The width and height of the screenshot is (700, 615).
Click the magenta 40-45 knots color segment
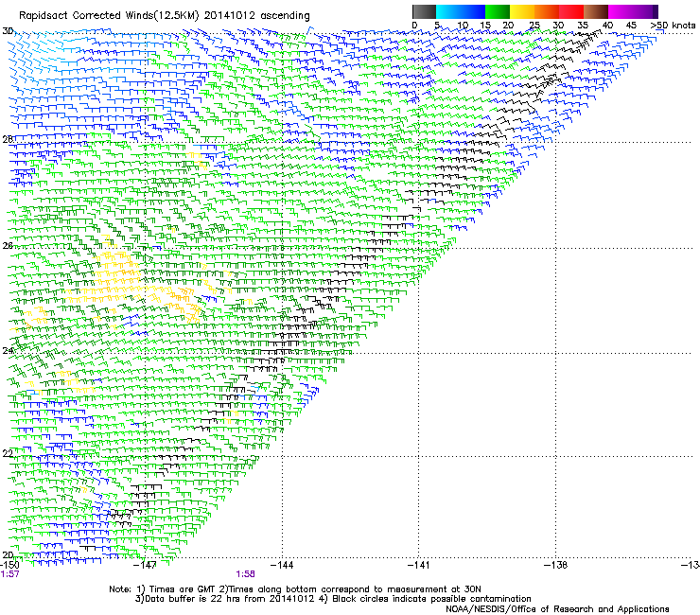click(x=621, y=11)
